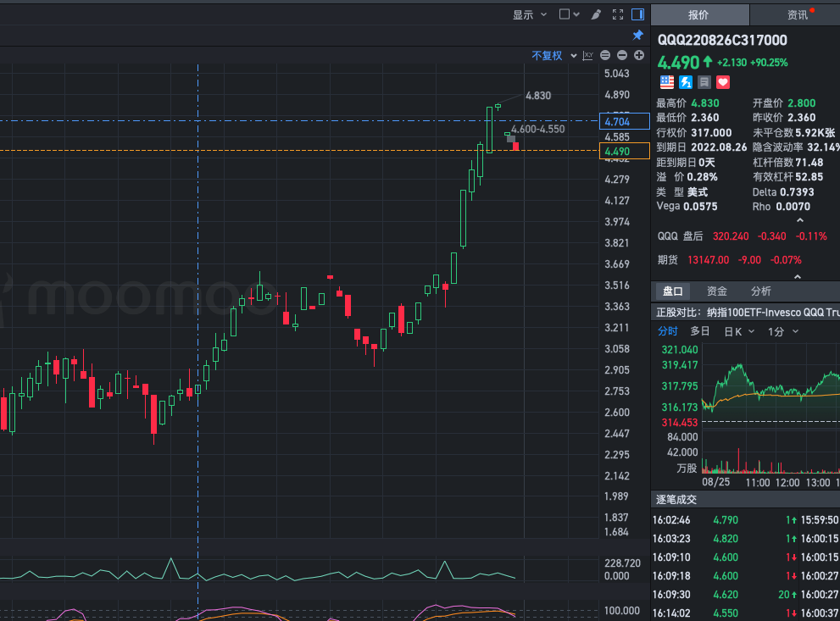840x621 pixels.
Task: Click the blue pin icon
Action: [637, 36]
